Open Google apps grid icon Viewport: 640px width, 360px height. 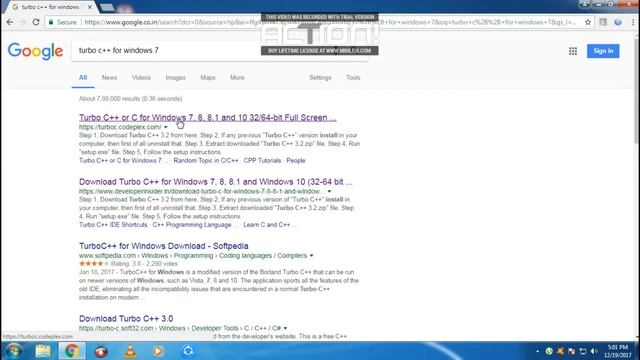pyautogui.click(x=573, y=51)
